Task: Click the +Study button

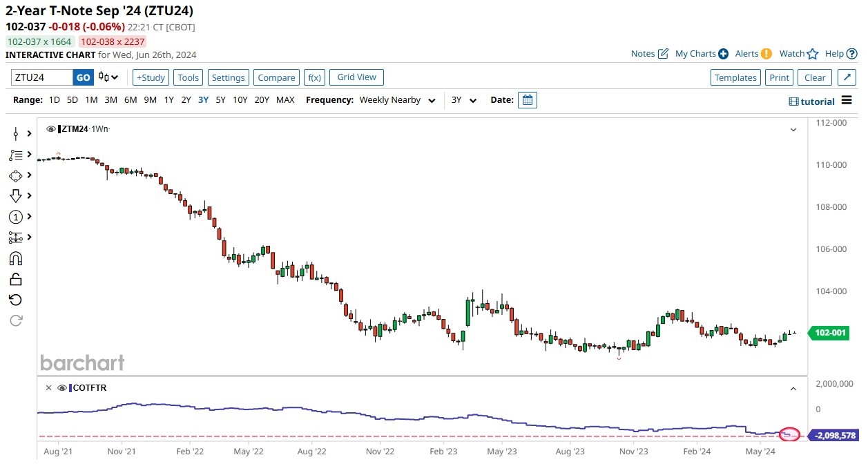Action: [151, 77]
